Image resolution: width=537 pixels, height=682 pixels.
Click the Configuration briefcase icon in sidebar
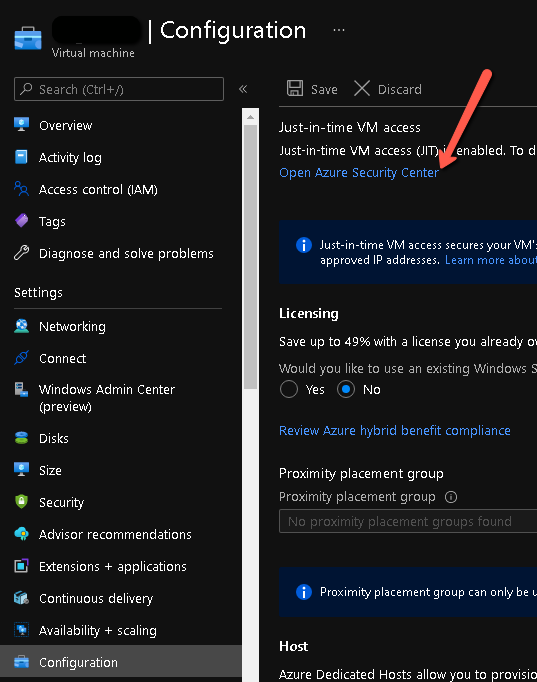[x=21, y=662]
